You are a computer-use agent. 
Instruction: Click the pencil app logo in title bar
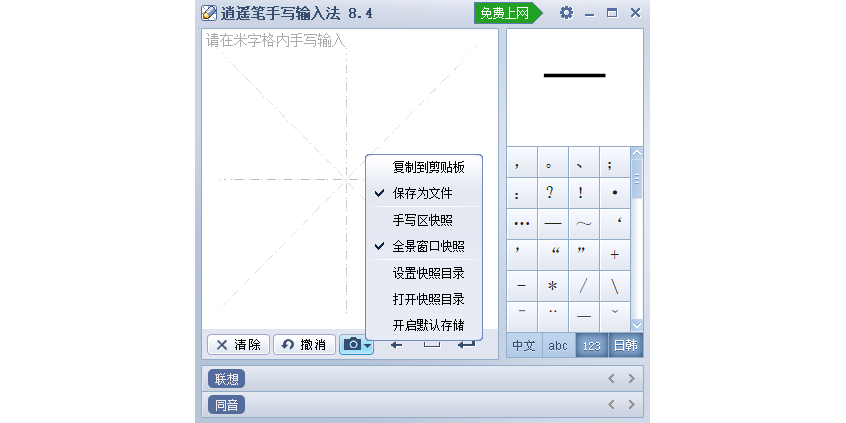pos(209,13)
